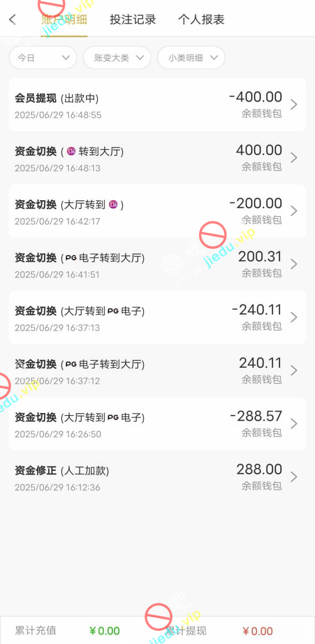This screenshot has height=644, width=315.
Task: Open arrow for the 240.11 transfer record
Action: point(294,370)
